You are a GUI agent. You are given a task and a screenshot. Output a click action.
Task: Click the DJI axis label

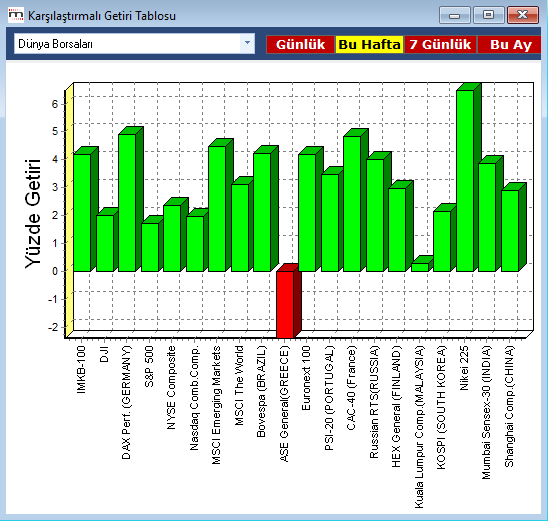coord(104,354)
